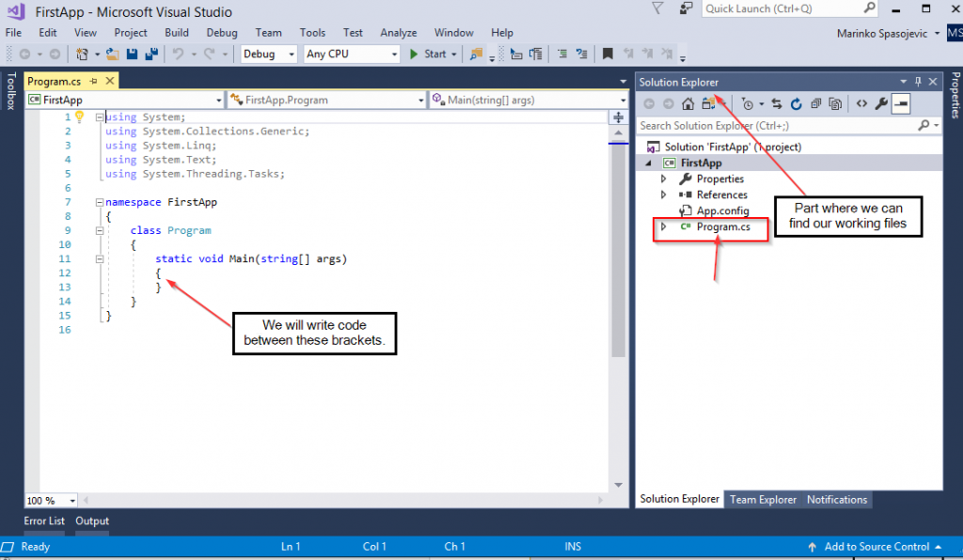This screenshot has width=963, height=560.
Task: Select App.config in Solution Explorer
Action: [x=722, y=210]
